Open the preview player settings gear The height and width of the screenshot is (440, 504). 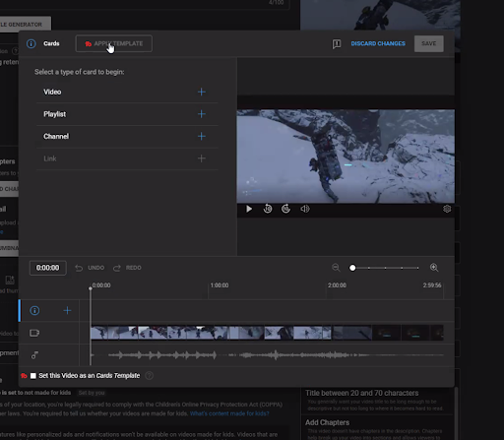447,209
